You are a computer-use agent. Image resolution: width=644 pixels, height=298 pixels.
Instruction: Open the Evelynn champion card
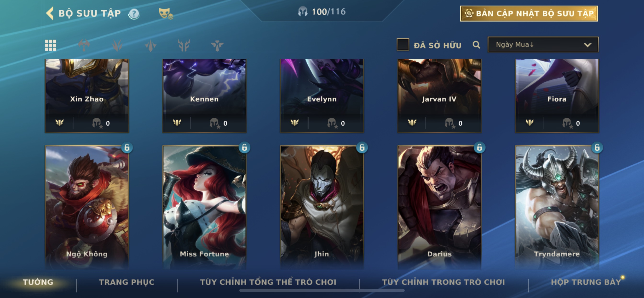pyautogui.click(x=322, y=96)
